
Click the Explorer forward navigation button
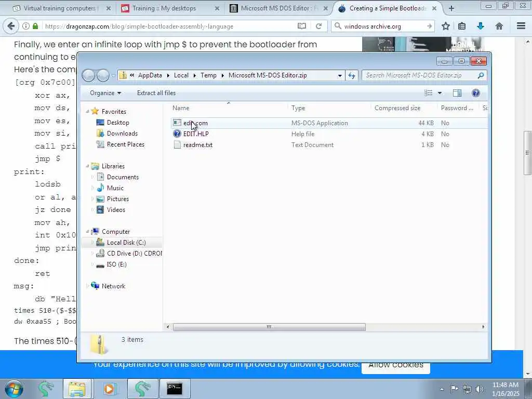(103, 75)
